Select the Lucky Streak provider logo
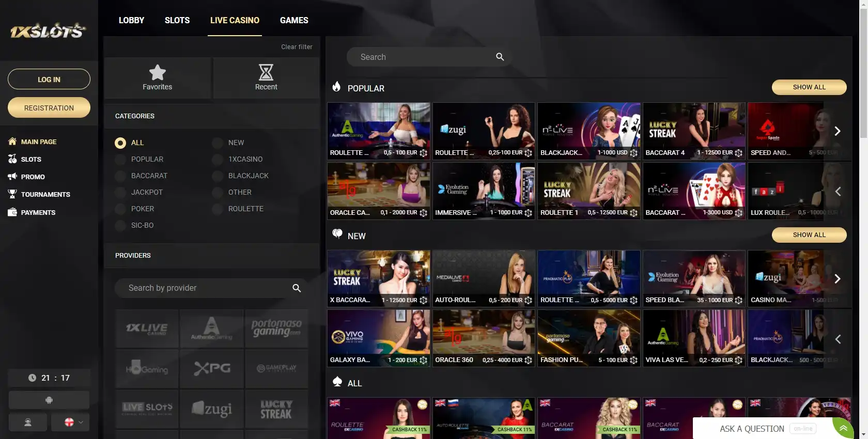The image size is (868, 439). (x=276, y=409)
